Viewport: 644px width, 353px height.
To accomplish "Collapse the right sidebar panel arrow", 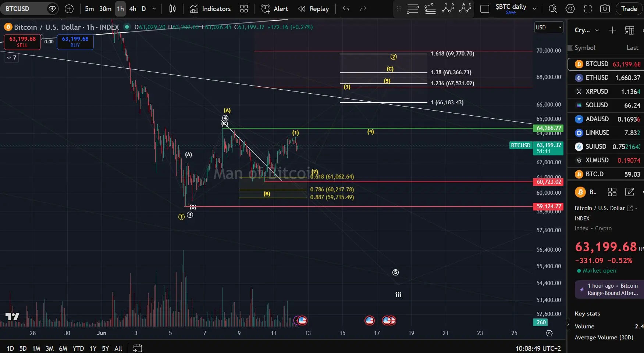I will [568, 325].
